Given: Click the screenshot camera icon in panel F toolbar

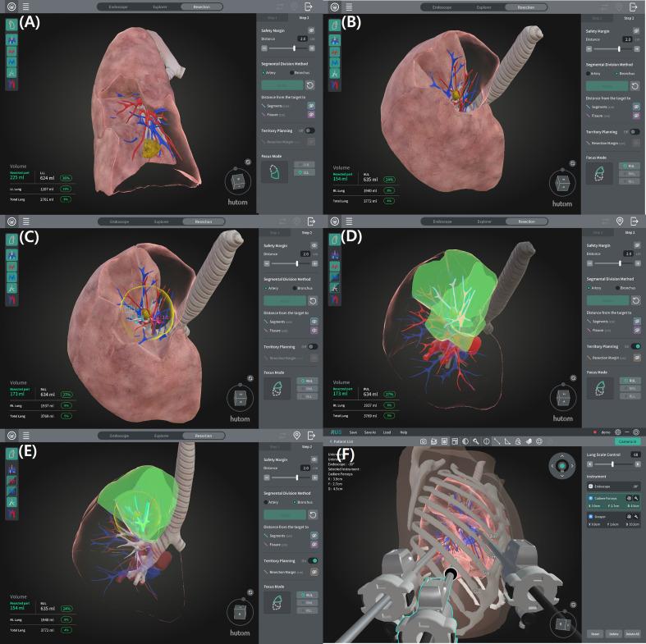Looking at the screenshot, I should 423,441.
